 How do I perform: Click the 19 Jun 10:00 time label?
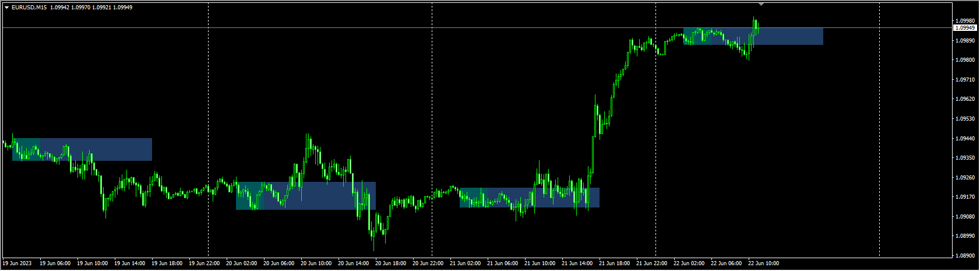click(92, 263)
